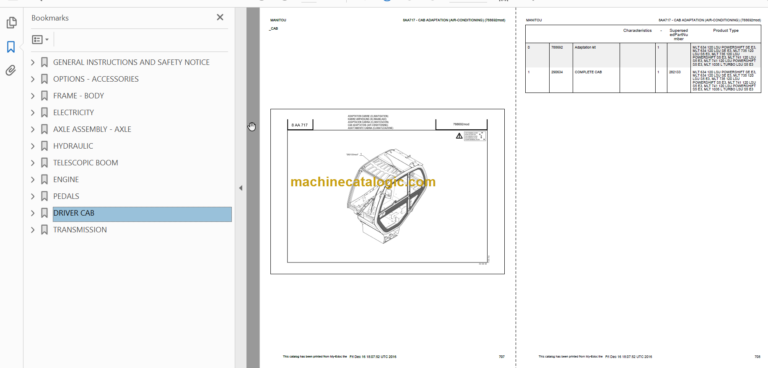Expand ENGINE bookmark chevron
This screenshot has height=368, width=768.
[33, 179]
